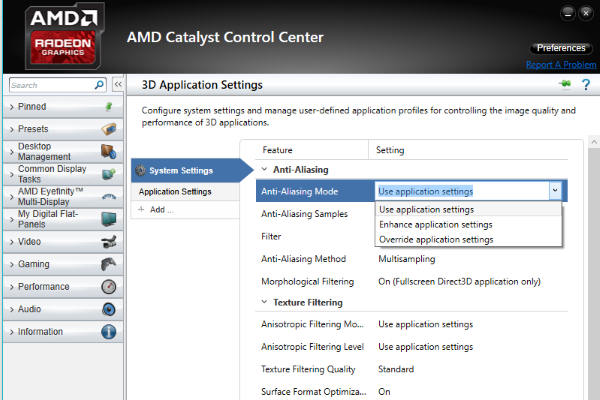The width and height of the screenshot is (600, 400).
Task: Click the Audio speaker icon
Action: tap(109, 309)
